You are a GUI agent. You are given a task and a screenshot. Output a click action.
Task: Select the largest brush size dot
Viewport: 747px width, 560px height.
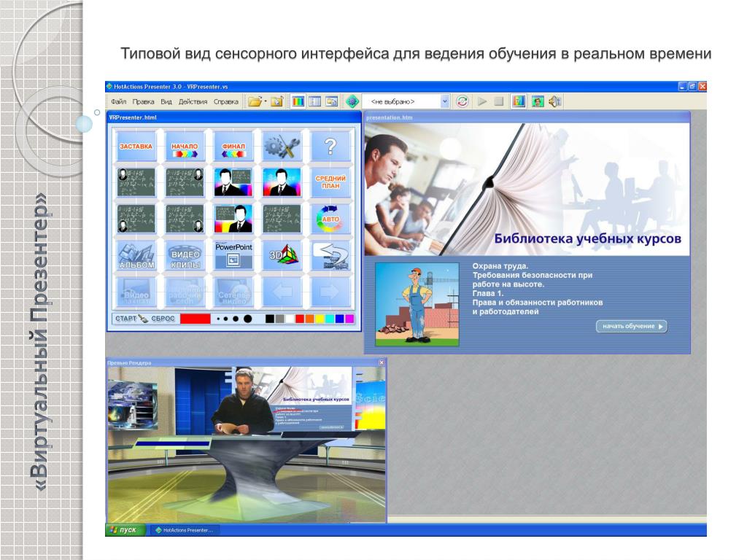(x=248, y=319)
